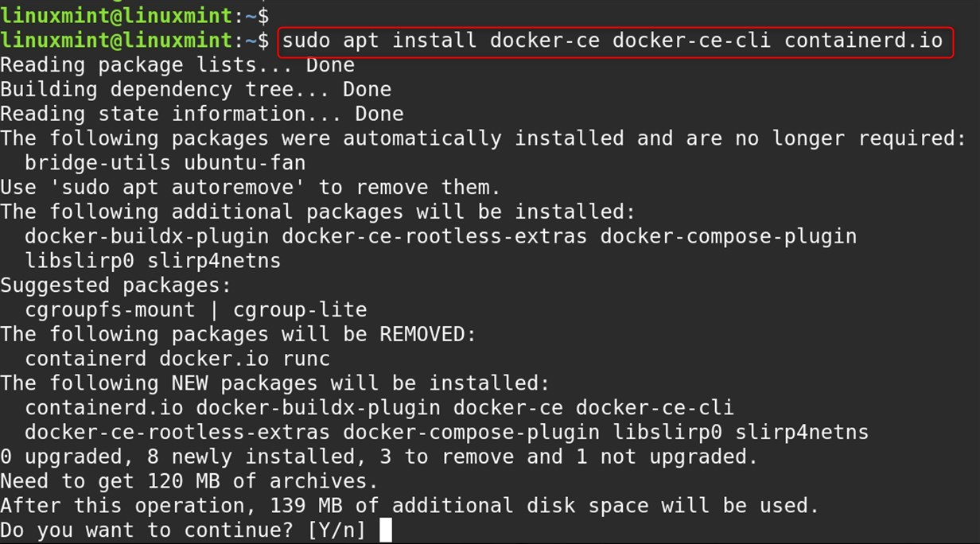Click the cursor after the [Y/n] prompt

click(x=386, y=530)
